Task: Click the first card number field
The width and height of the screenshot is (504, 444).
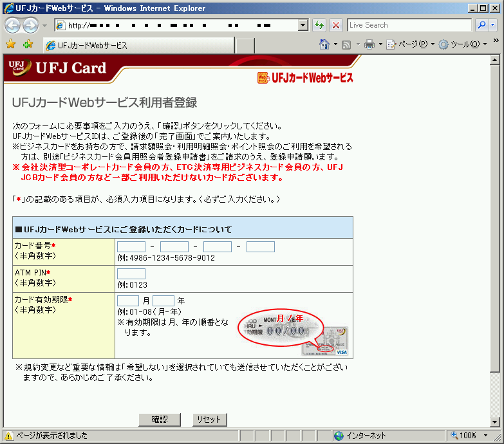Action: (x=131, y=246)
